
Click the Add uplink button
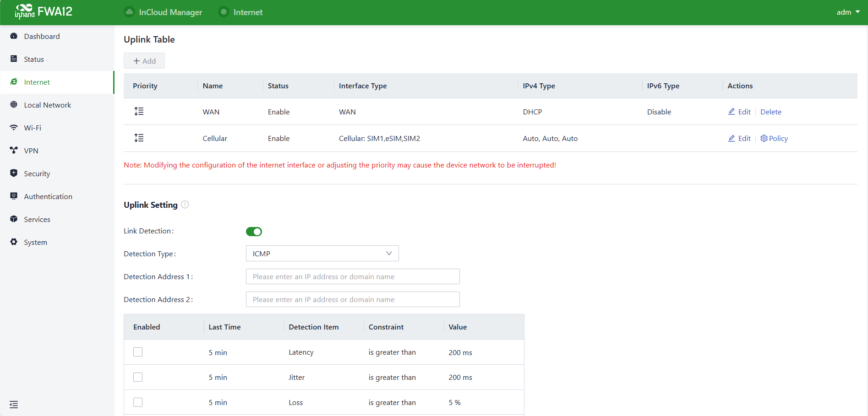coord(144,61)
